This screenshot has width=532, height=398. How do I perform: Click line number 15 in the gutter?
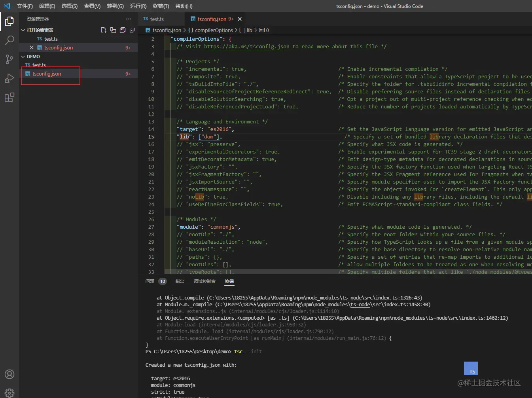(151, 136)
